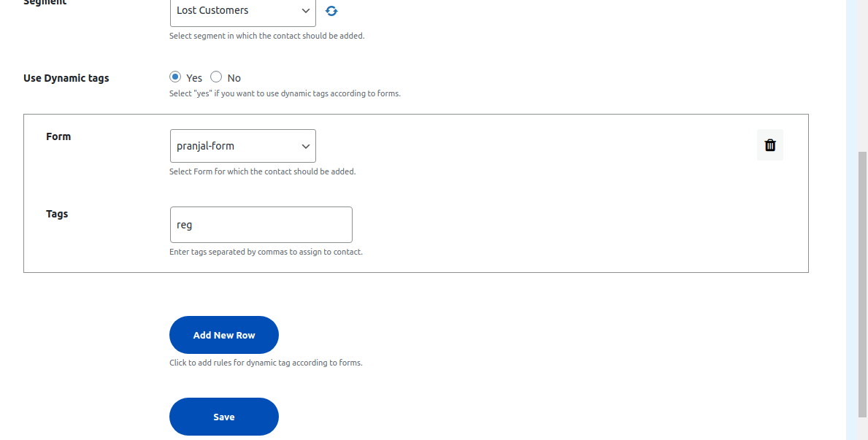Screen dimensions: 868x440
Task: Delete the pranjal-form row with trash icon
Action: click(x=770, y=145)
